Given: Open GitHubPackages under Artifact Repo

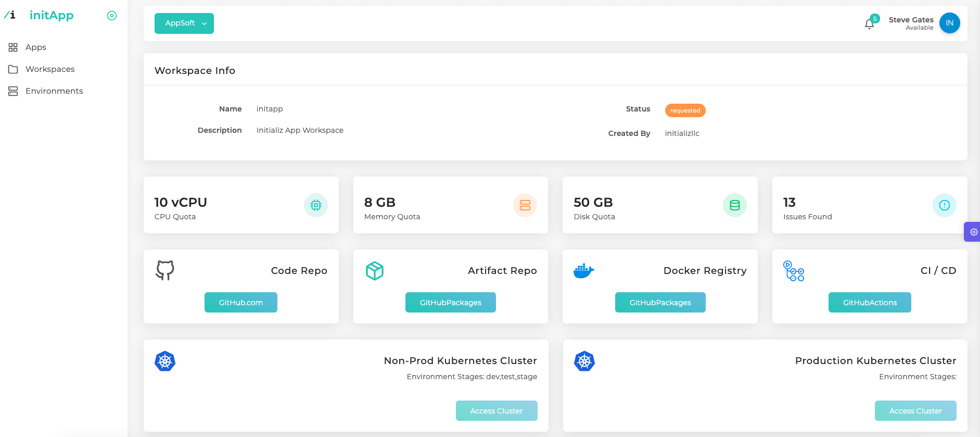Looking at the screenshot, I should coord(451,303).
